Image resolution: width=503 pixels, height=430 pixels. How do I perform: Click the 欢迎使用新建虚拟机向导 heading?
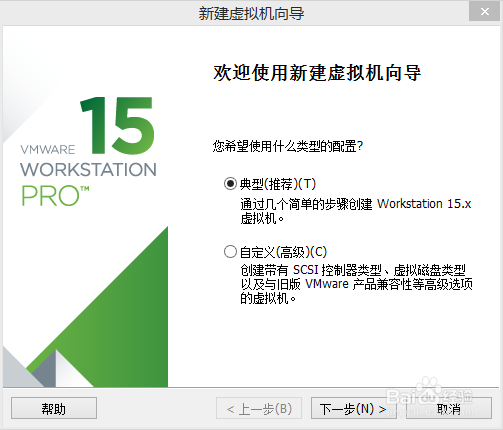[x=317, y=72]
